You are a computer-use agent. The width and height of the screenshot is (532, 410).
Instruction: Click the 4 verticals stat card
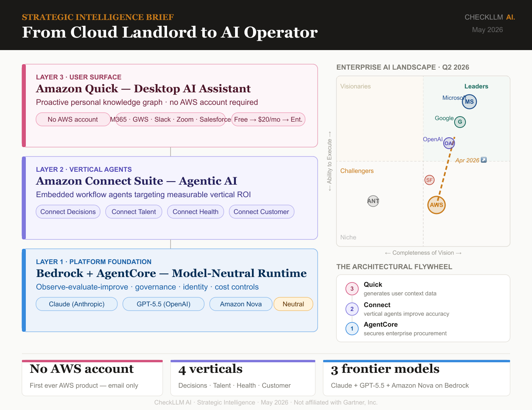[x=243, y=378]
